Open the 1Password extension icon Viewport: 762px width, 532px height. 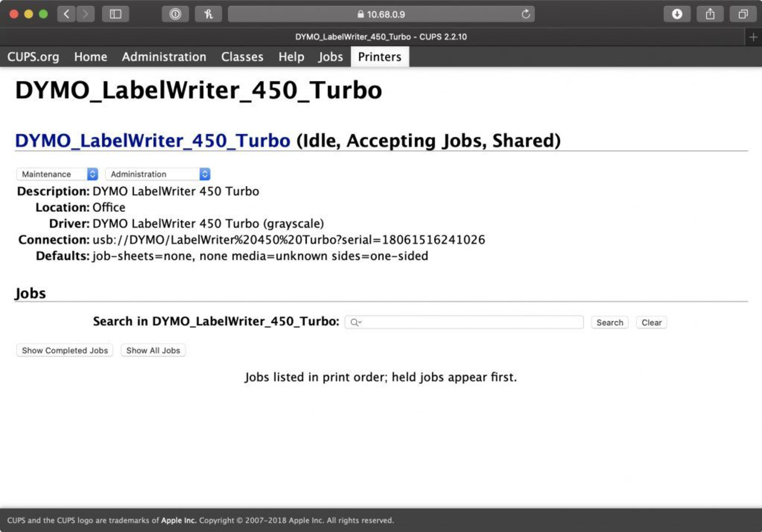pyautogui.click(x=175, y=14)
